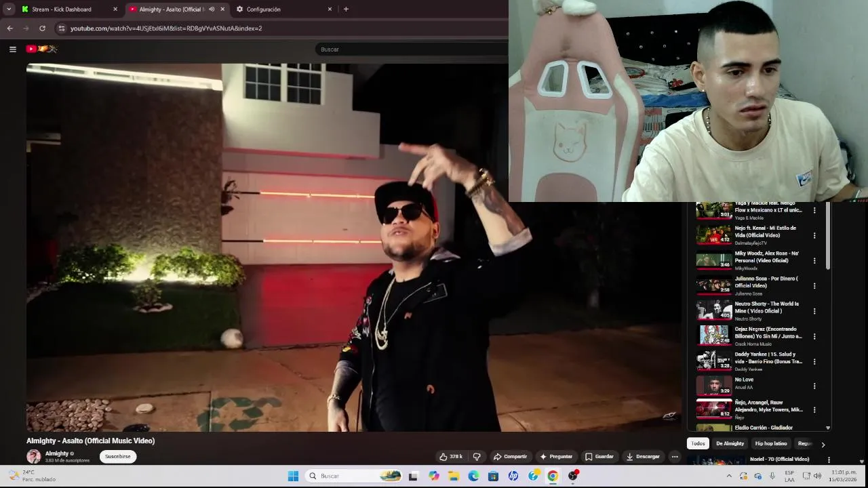Image resolution: width=868 pixels, height=488 pixels.
Task: Open volume control in system tray
Action: click(816, 476)
